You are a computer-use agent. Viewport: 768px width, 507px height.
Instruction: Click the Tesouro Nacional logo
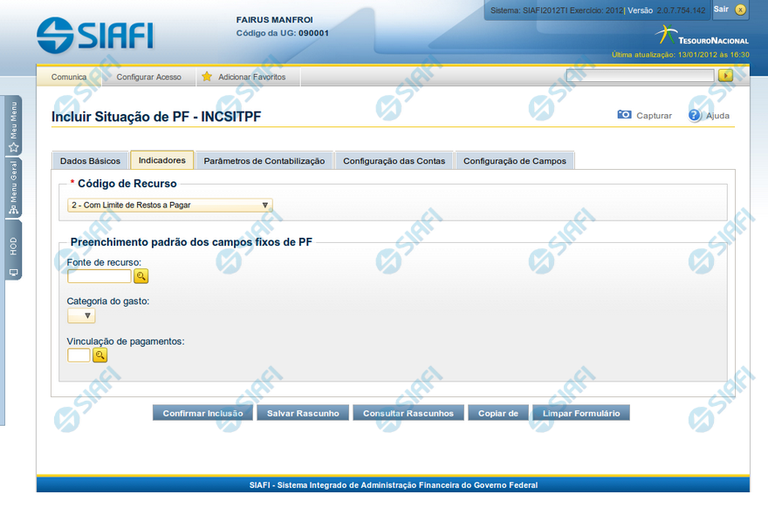pyautogui.click(x=702, y=36)
